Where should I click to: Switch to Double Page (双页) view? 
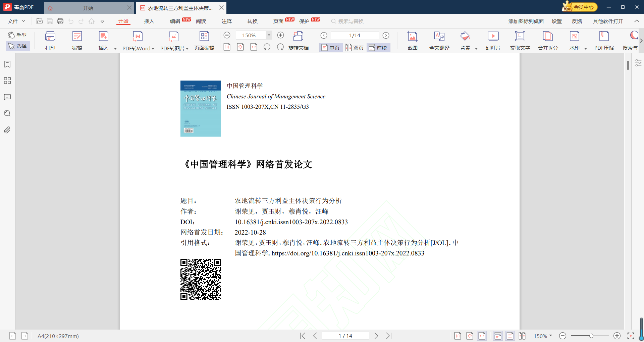(355, 48)
